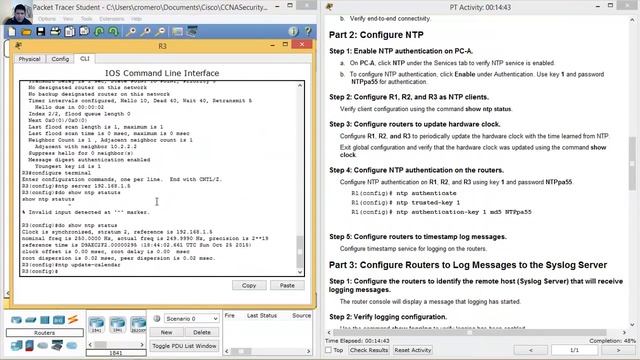The width and height of the screenshot is (640, 360).
Task: Click Reset Activity in PT Activity
Action: tap(413, 350)
